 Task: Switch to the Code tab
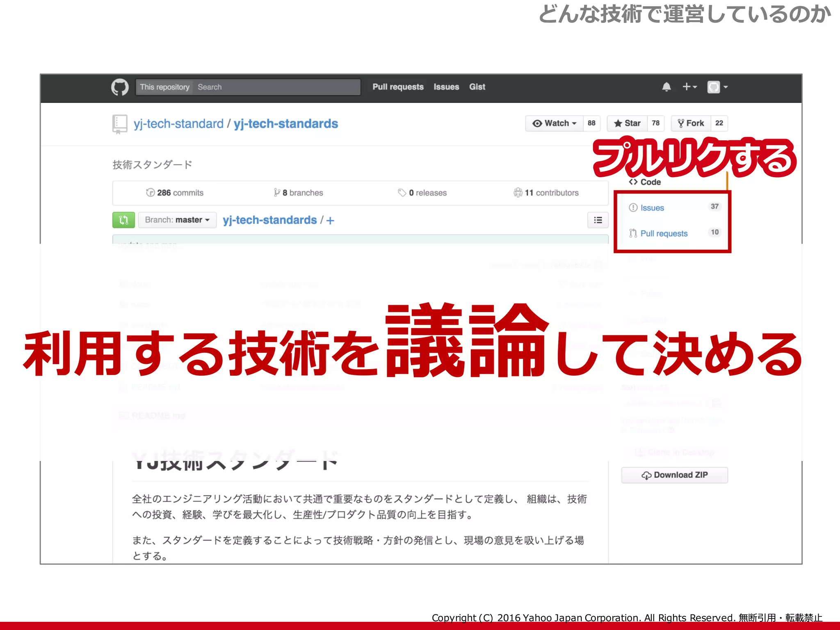pos(645,182)
